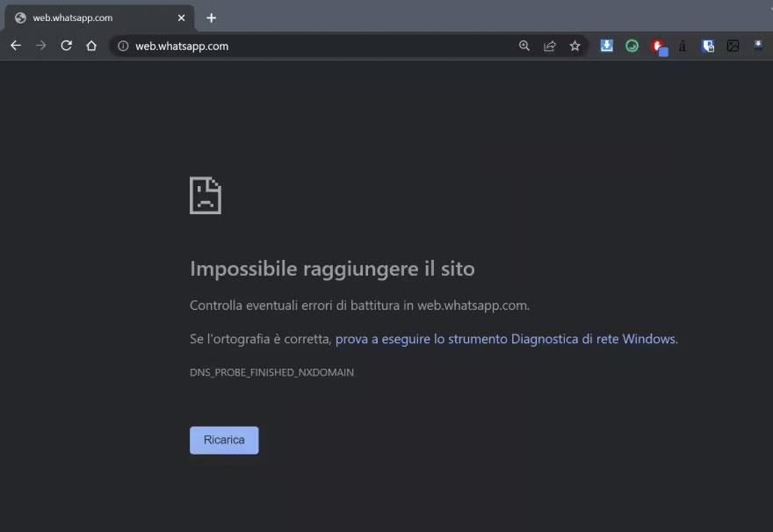Open the picture-frame extension icon
This screenshot has height=532, width=773.
pos(733,46)
